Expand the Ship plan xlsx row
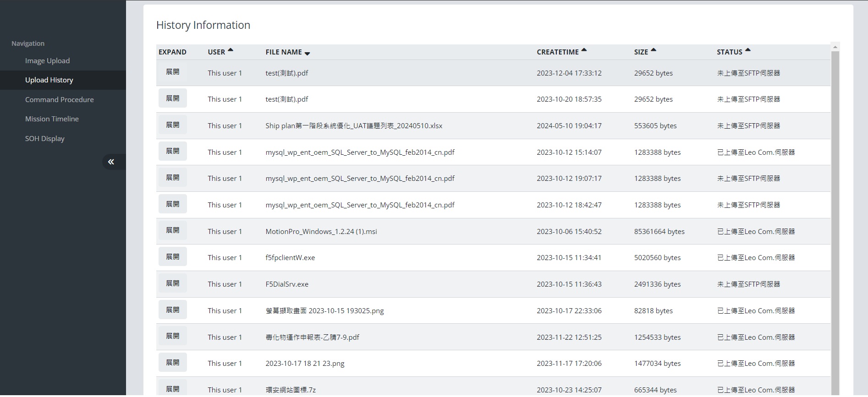Screen dimensions: 868x397 click(x=172, y=125)
